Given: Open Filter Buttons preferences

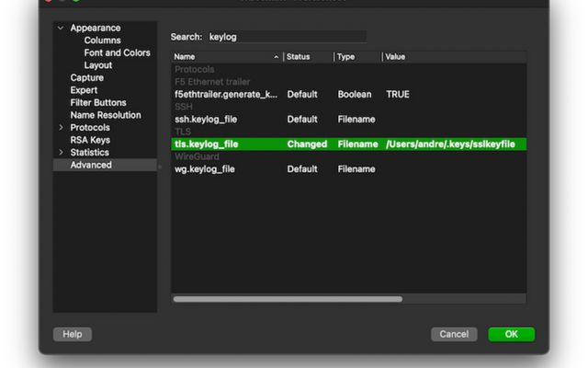Looking at the screenshot, I should [98, 103].
